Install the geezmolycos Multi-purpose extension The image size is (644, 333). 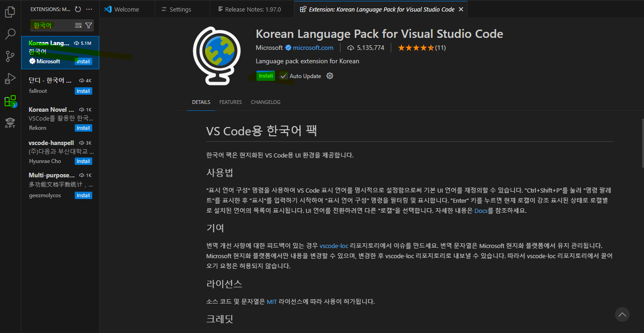83,195
